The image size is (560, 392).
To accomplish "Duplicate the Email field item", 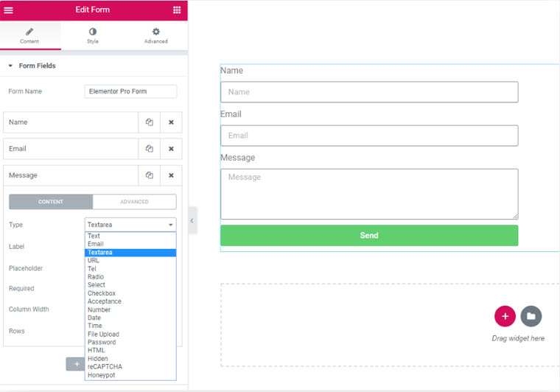I will pos(149,149).
